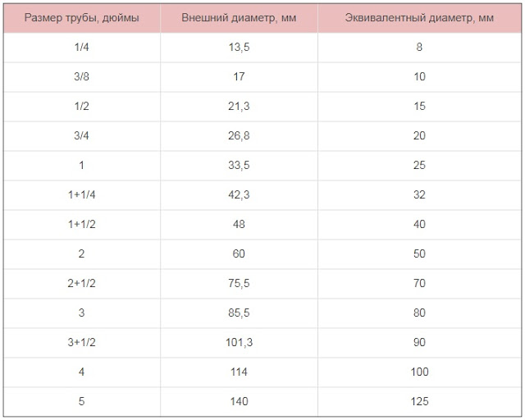
Task: Click the 125 equivalent diameter cell
Action: pos(419,402)
